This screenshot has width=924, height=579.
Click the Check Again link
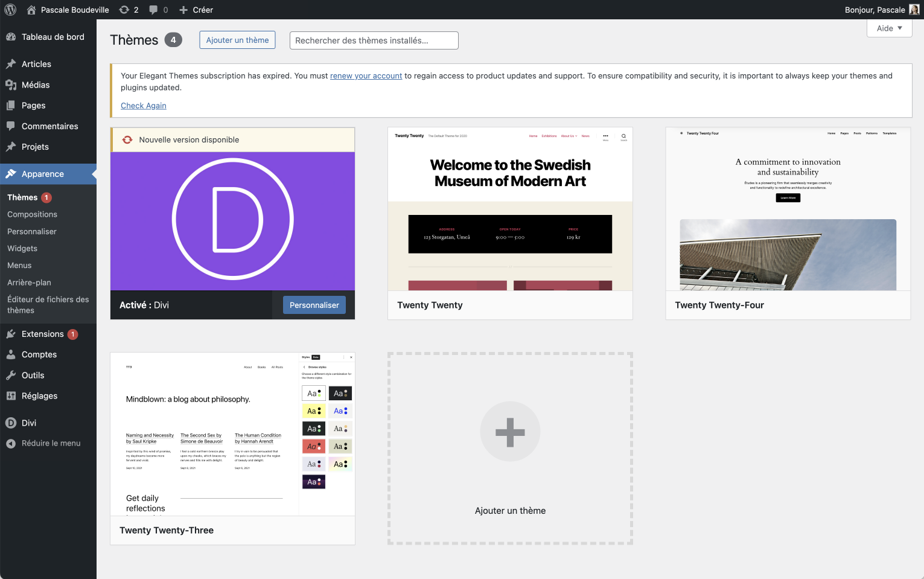coord(144,106)
